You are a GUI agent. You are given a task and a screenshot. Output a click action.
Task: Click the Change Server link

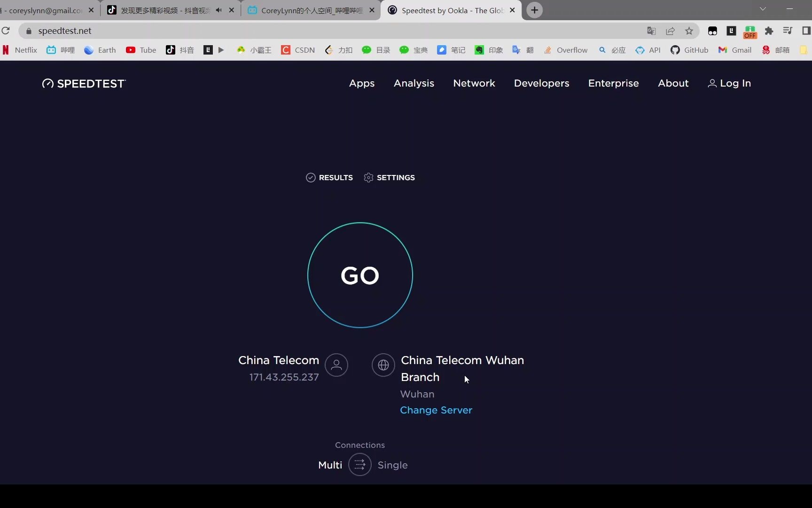436,410
